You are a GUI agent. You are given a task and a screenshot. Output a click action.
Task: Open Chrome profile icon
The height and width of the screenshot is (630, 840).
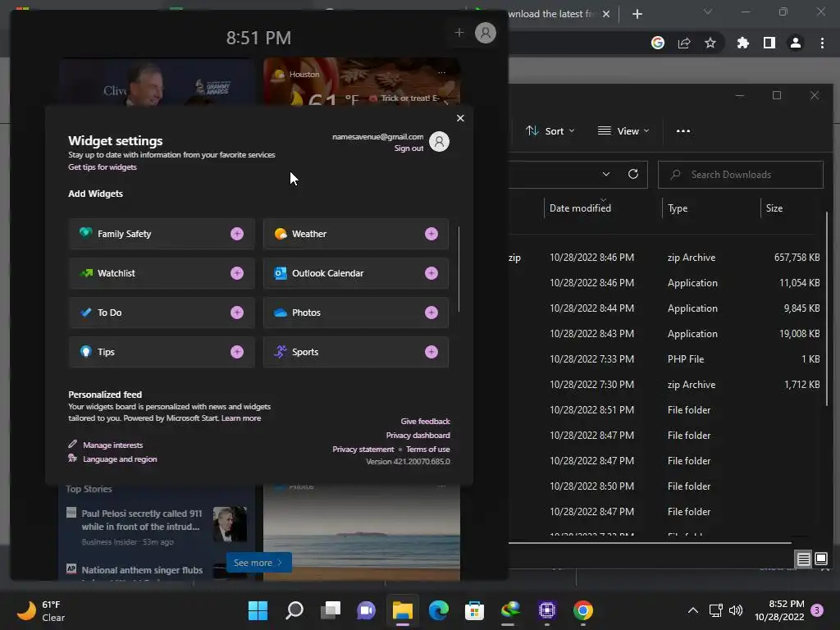pyautogui.click(x=796, y=43)
